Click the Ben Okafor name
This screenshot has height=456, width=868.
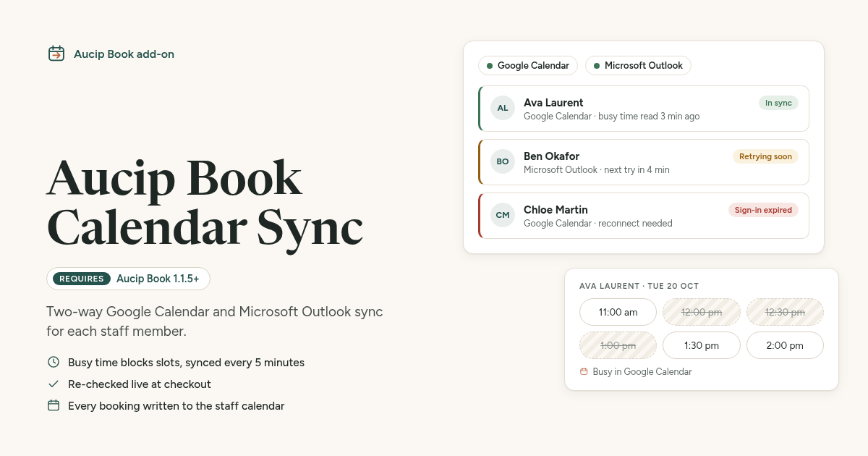tap(551, 156)
